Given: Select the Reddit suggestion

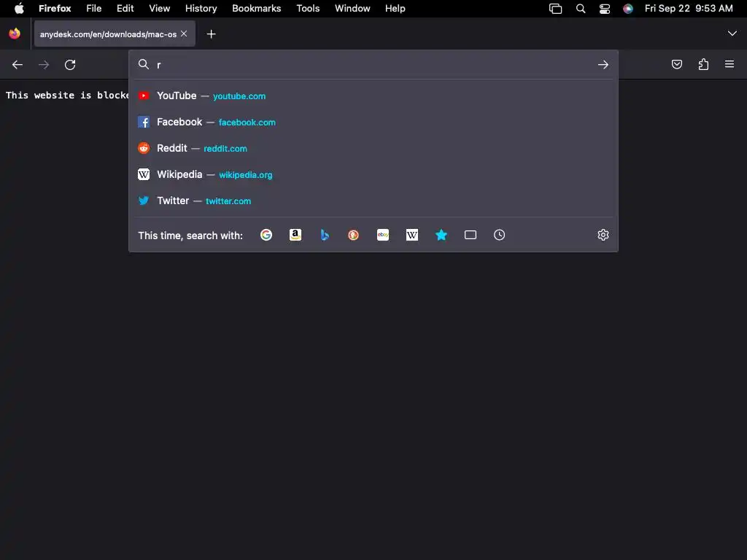Looking at the screenshot, I should click(x=373, y=148).
